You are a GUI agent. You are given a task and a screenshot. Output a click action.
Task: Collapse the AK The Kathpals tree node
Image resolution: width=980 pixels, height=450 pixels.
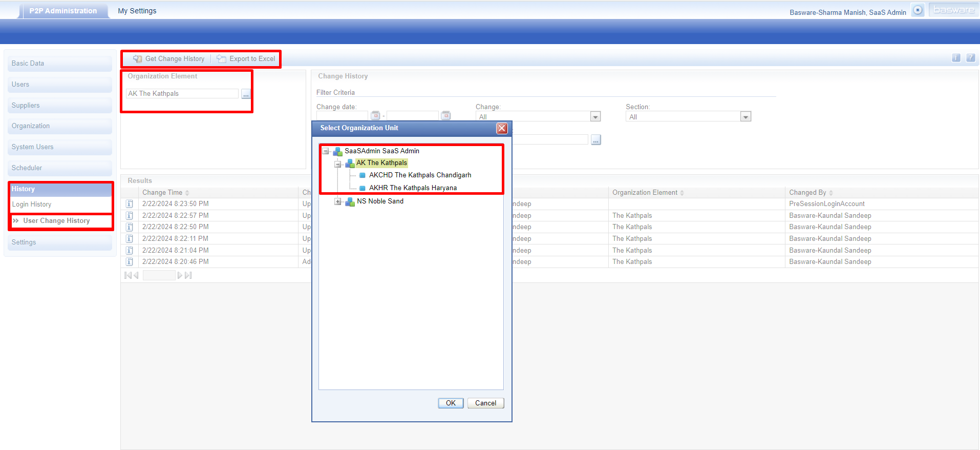pyautogui.click(x=338, y=164)
